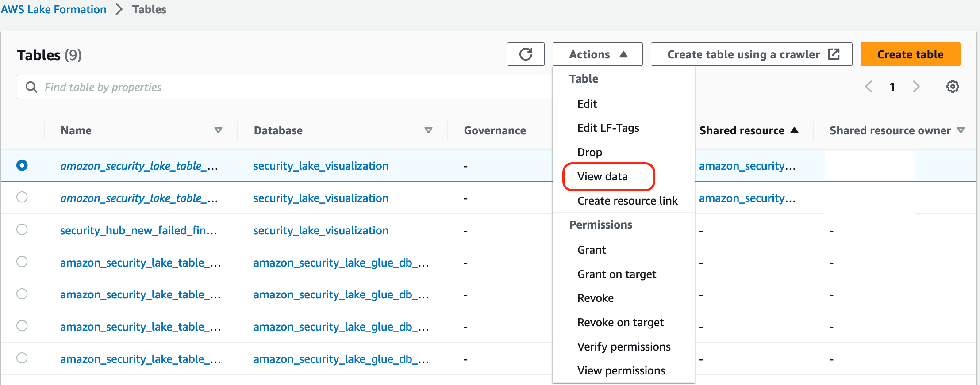Click the refresh tables icon button
The height and width of the screenshot is (385, 980).
[526, 54]
